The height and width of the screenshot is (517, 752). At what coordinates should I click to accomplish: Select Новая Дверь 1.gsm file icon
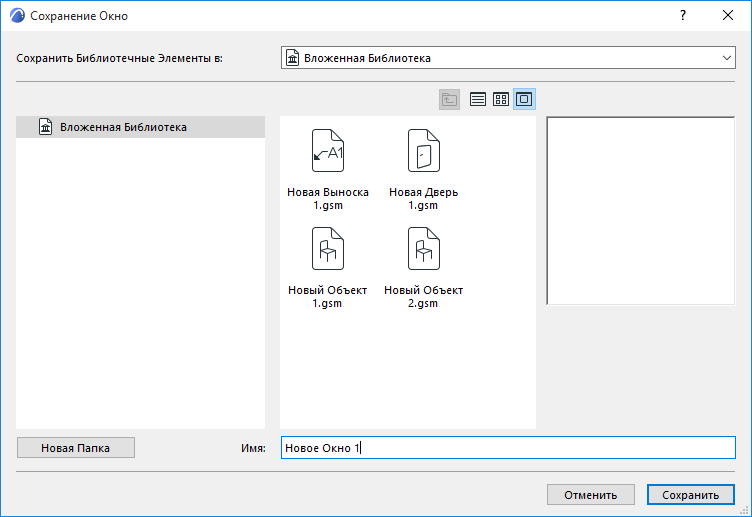(x=423, y=150)
